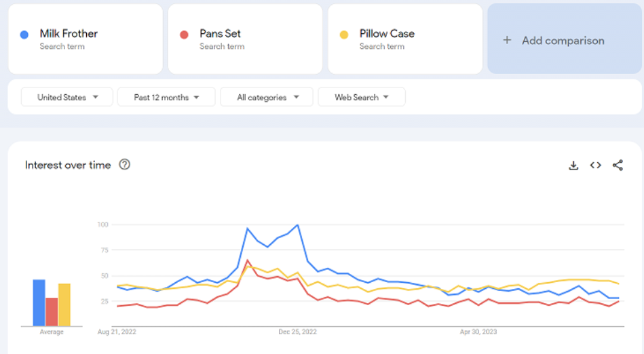This screenshot has width=644, height=354.
Task: Click the Add comparison button
Action: click(563, 40)
